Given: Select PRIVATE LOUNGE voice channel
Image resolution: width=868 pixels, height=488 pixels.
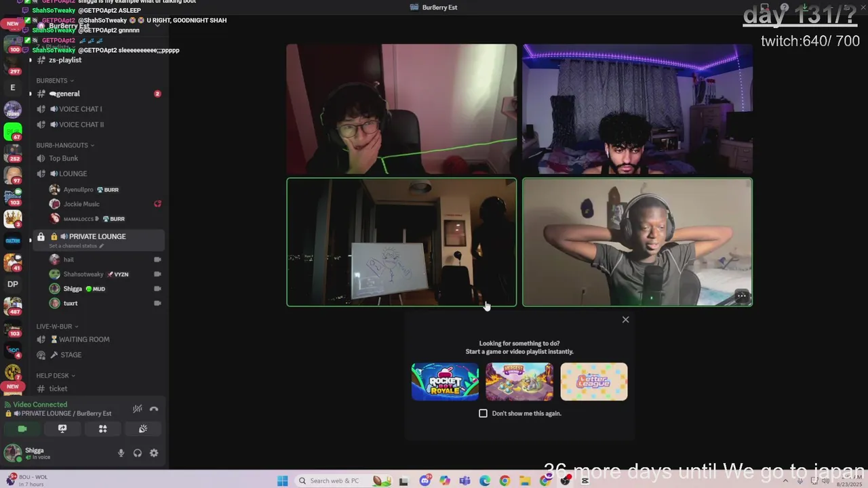Looking at the screenshot, I should [98, 237].
